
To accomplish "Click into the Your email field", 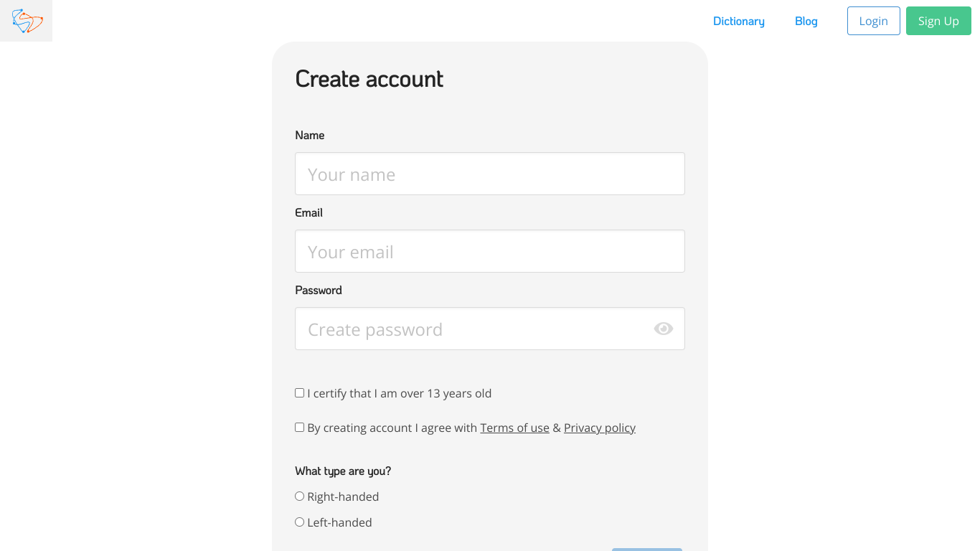I will click(x=490, y=251).
